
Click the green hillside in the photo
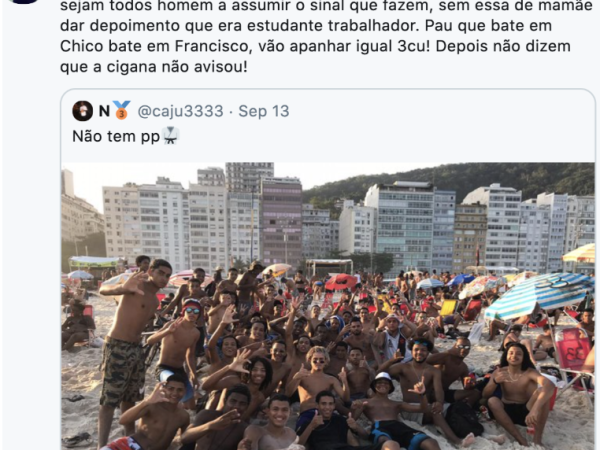point(450,180)
